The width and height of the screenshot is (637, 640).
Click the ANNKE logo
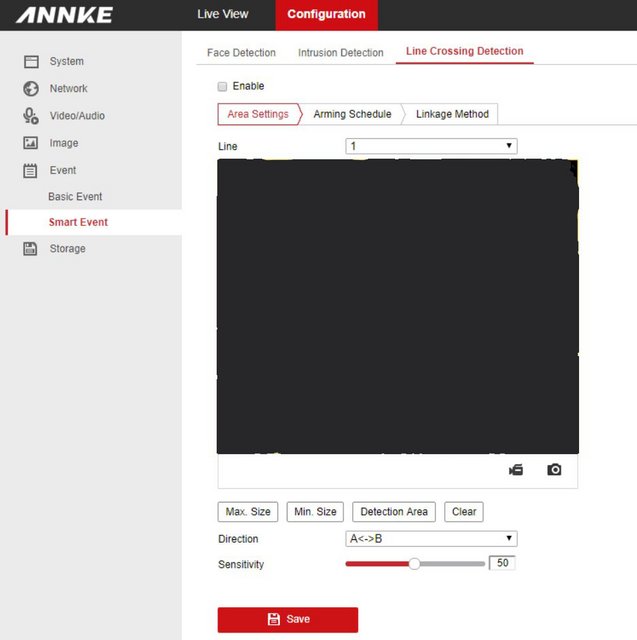pos(64,15)
